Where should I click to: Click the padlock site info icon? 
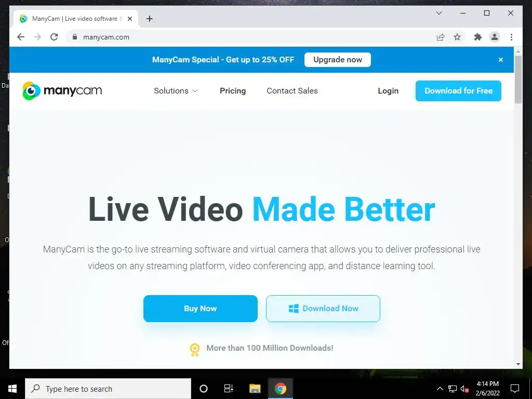tap(75, 37)
